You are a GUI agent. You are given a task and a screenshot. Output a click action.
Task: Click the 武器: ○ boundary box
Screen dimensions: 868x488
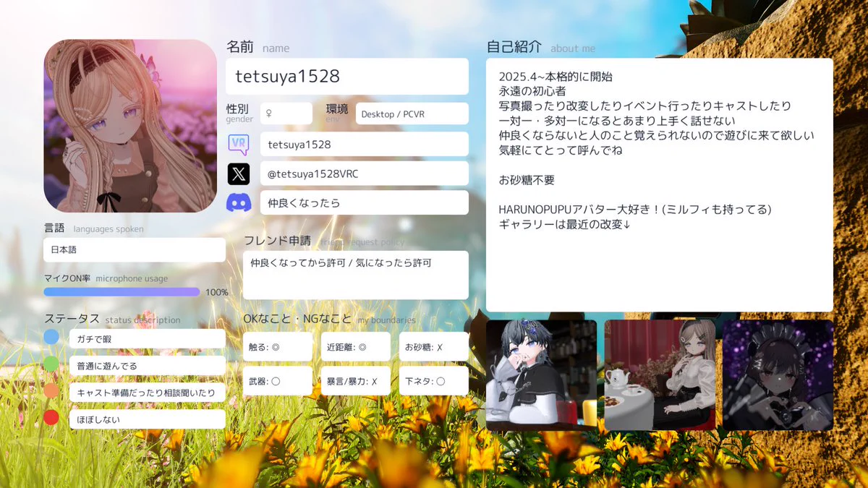tap(278, 381)
